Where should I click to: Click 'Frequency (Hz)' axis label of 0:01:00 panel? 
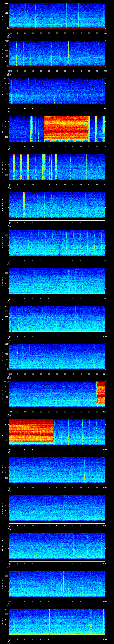click(3, 16)
